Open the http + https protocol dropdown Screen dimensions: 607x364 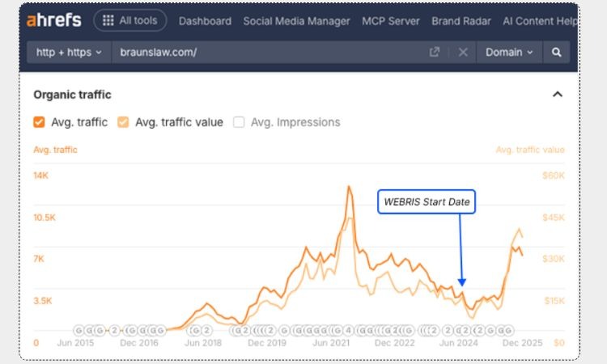point(69,53)
